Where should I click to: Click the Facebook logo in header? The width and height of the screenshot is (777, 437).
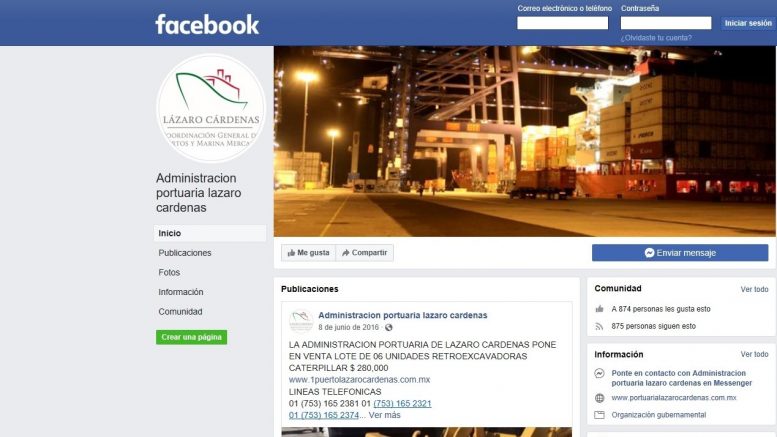click(207, 24)
